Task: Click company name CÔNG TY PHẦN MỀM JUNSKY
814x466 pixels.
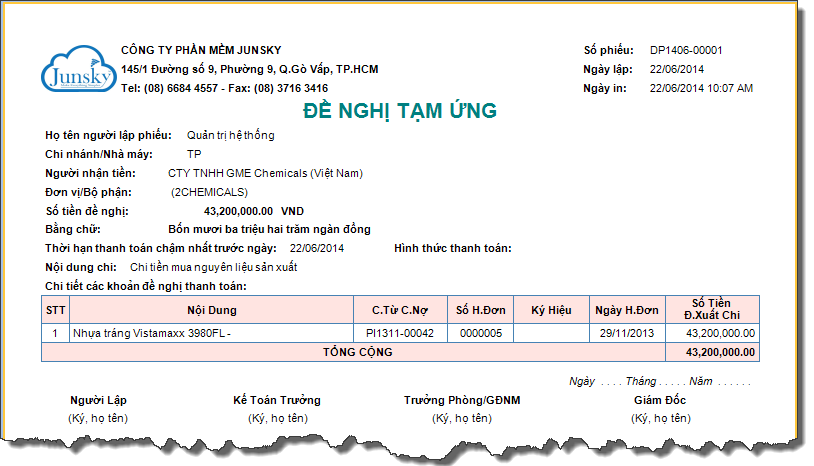Action: pyautogui.click(x=201, y=50)
